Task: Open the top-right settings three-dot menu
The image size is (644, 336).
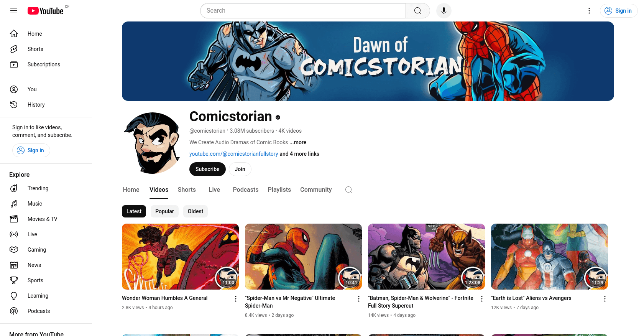Action: point(589,11)
